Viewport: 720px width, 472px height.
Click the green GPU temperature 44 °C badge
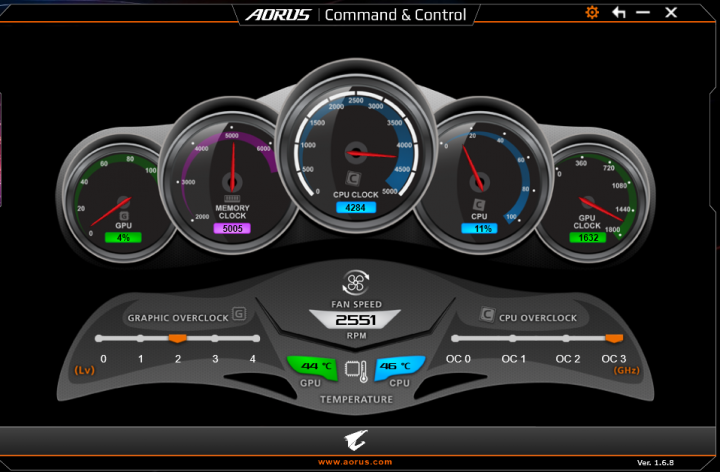point(313,367)
